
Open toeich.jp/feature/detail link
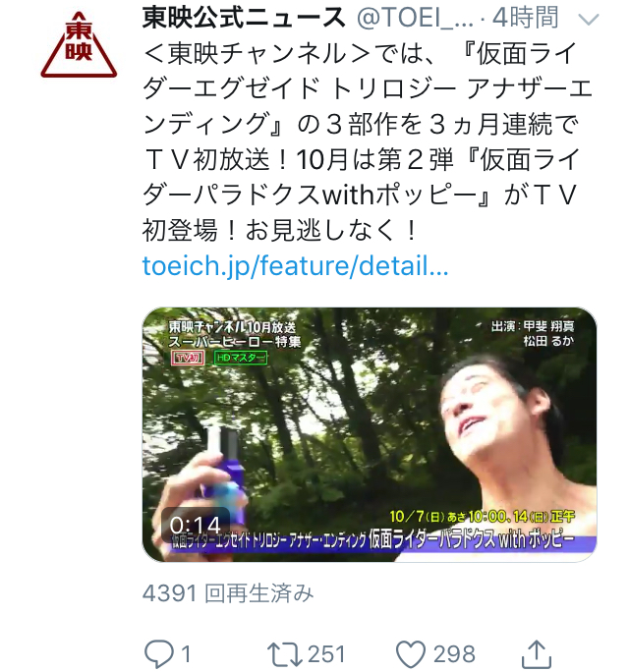point(296,265)
